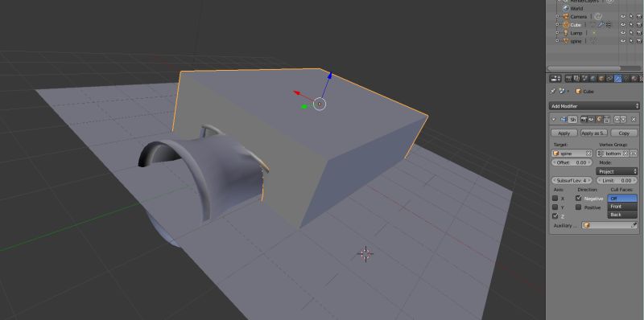Expand the Lamp row in outliner
The image size is (644, 320).
click(557, 33)
